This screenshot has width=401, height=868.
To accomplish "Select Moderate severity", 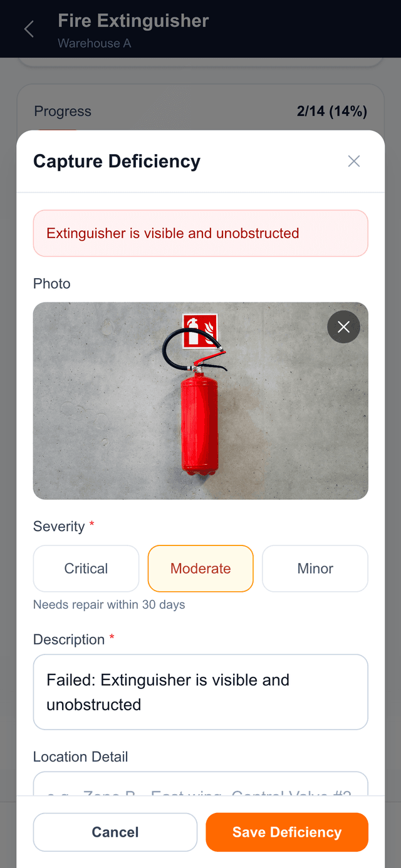I will tap(200, 569).
